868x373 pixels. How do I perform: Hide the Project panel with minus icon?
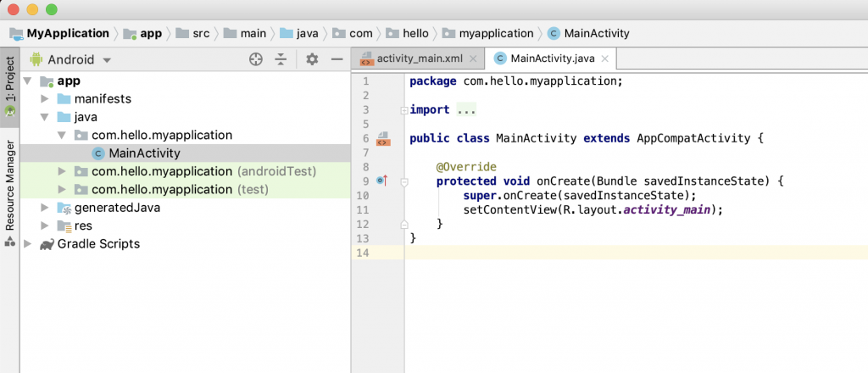point(337,59)
